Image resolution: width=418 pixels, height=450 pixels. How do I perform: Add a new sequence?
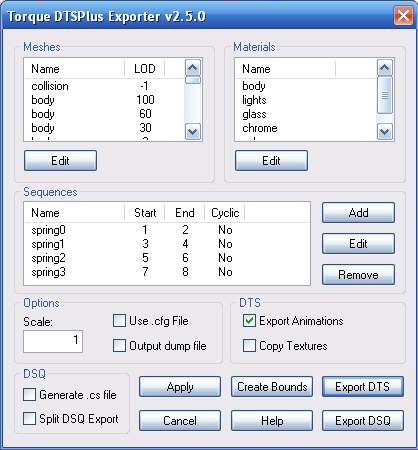point(358,212)
